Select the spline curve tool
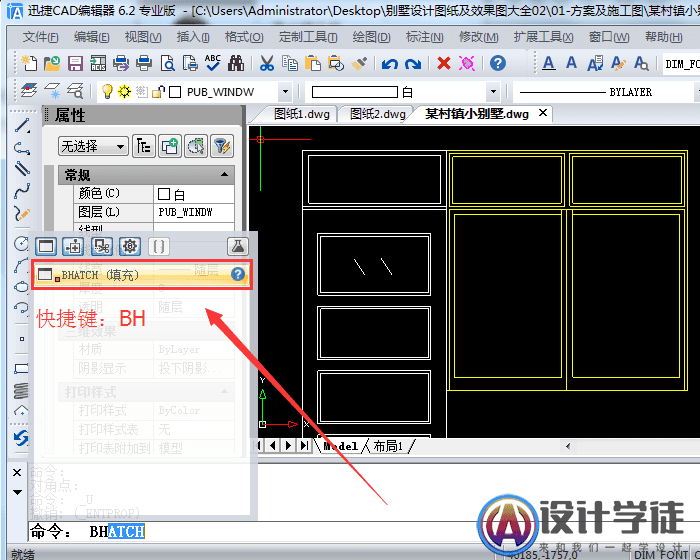700x560 pixels. tap(22, 192)
